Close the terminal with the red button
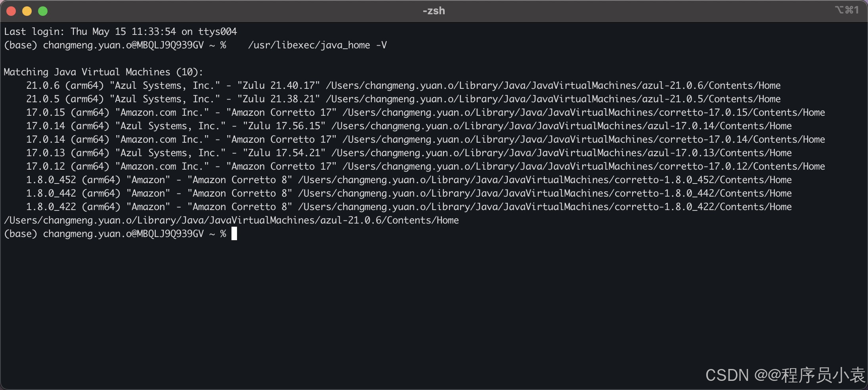The height and width of the screenshot is (390, 868). click(11, 11)
